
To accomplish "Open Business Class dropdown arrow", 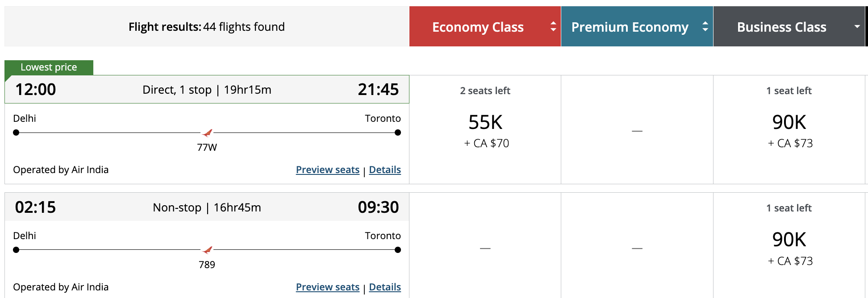I will [857, 27].
